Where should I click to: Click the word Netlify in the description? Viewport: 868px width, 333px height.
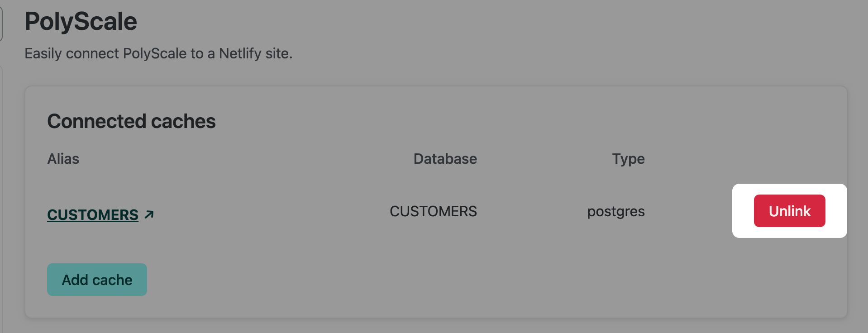tap(240, 53)
